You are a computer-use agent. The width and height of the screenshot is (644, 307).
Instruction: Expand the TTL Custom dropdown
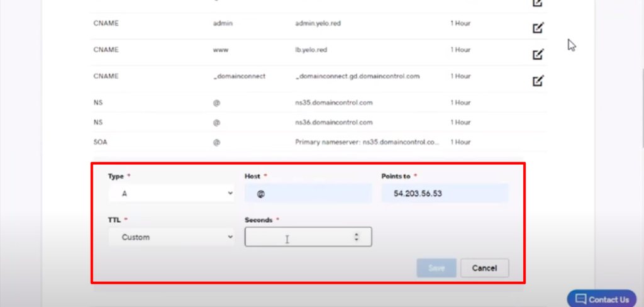pos(171,237)
